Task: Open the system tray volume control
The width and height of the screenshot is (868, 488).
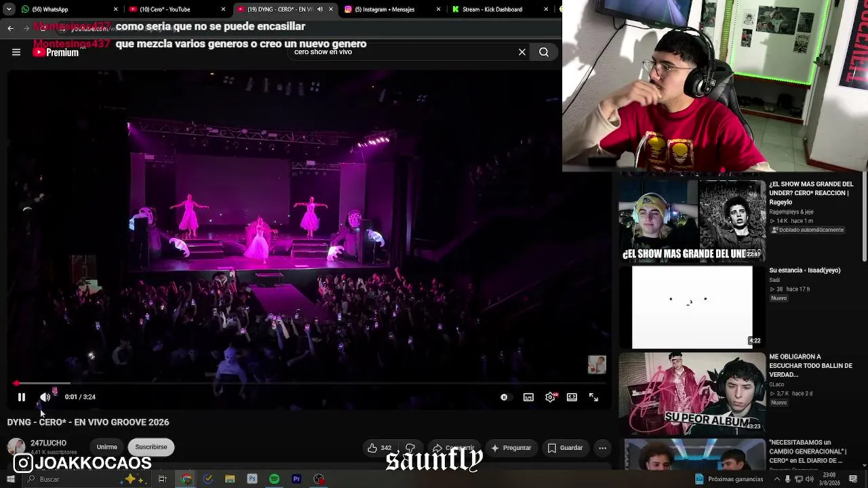Action: [809, 479]
